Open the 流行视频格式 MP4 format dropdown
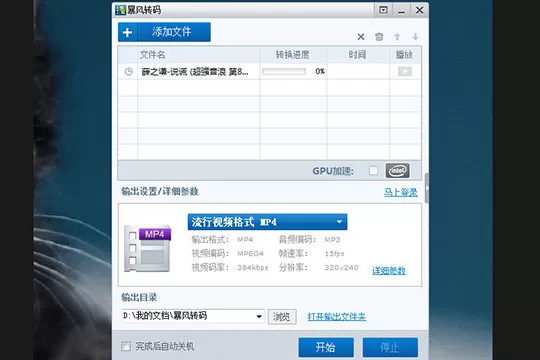Screen dimensions: 540x360 point(267,222)
